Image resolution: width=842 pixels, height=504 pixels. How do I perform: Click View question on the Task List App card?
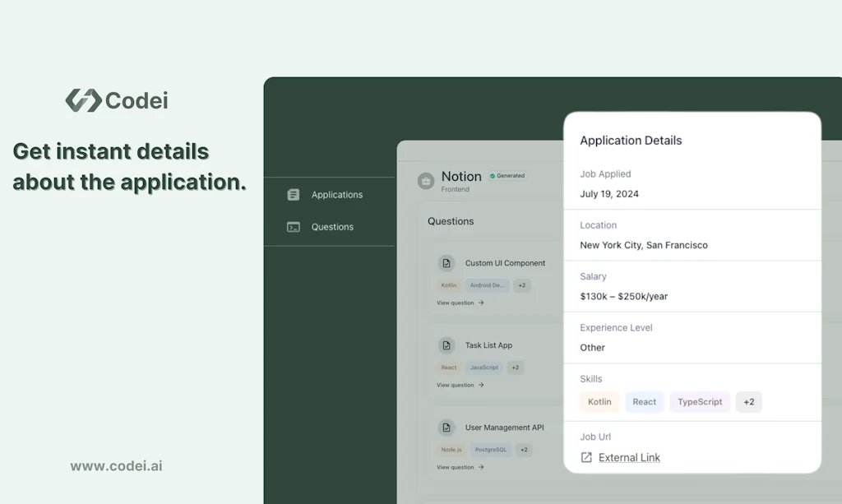click(x=453, y=385)
